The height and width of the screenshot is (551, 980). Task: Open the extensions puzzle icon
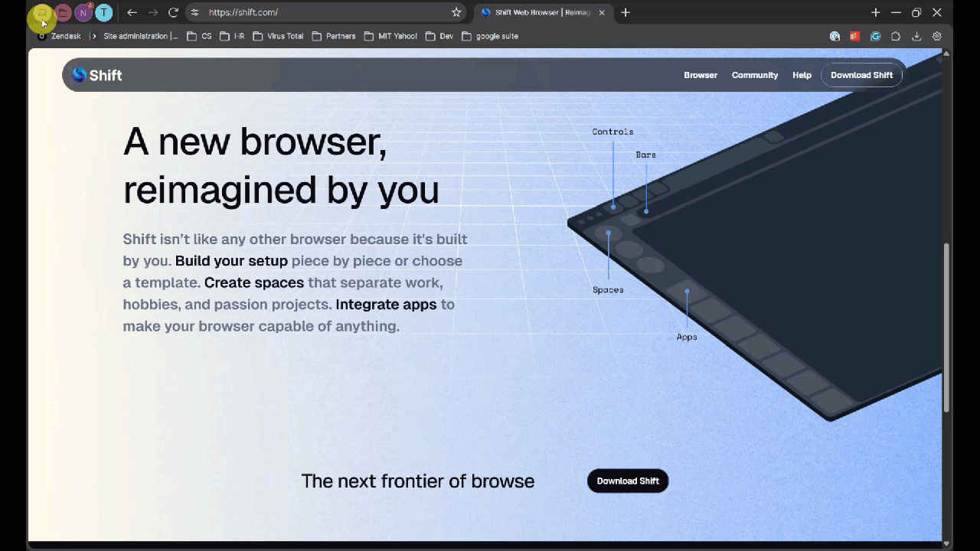coord(896,36)
